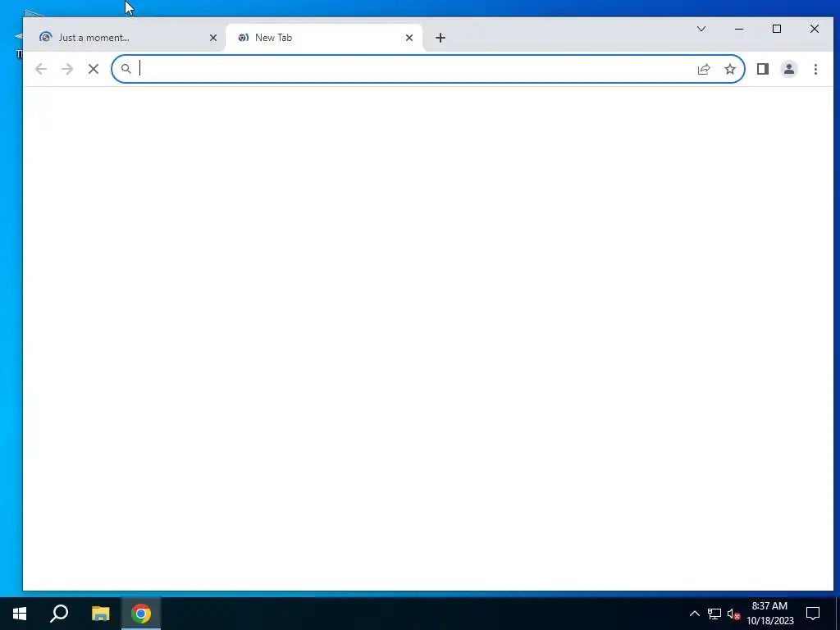This screenshot has width=840, height=630.
Task: Open network status tray icon
Action: click(x=714, y=614)
